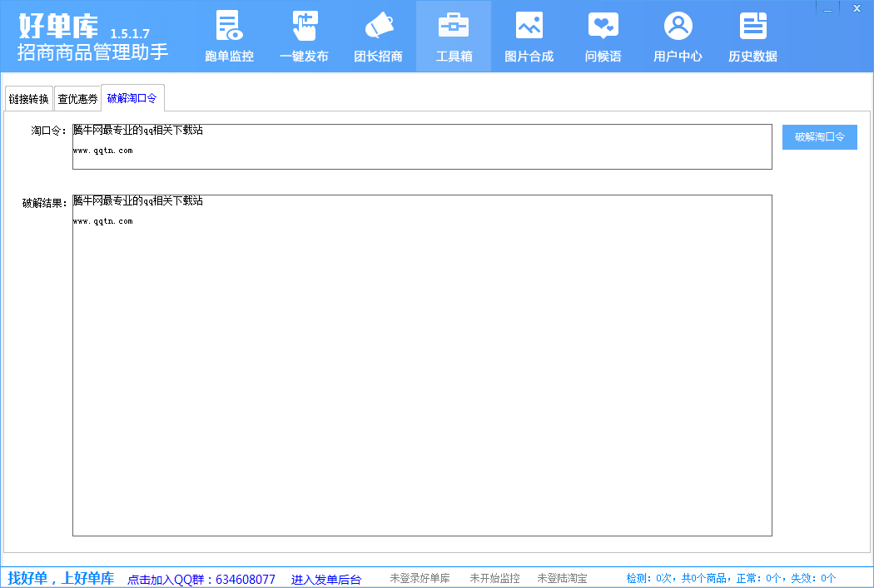The height and width of the screenshot is (588, 874).
Task: Click the 好单库 logo title
Action: point(58,26)
